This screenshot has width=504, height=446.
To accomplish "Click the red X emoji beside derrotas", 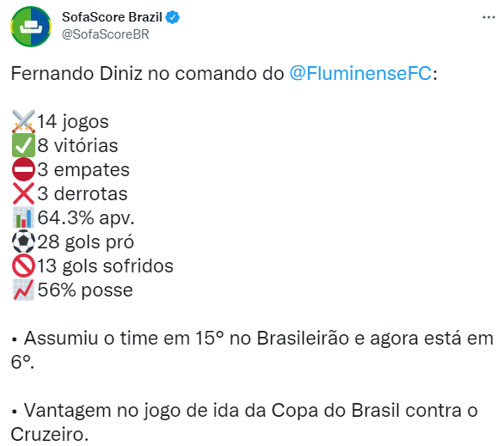I will 23,193.
